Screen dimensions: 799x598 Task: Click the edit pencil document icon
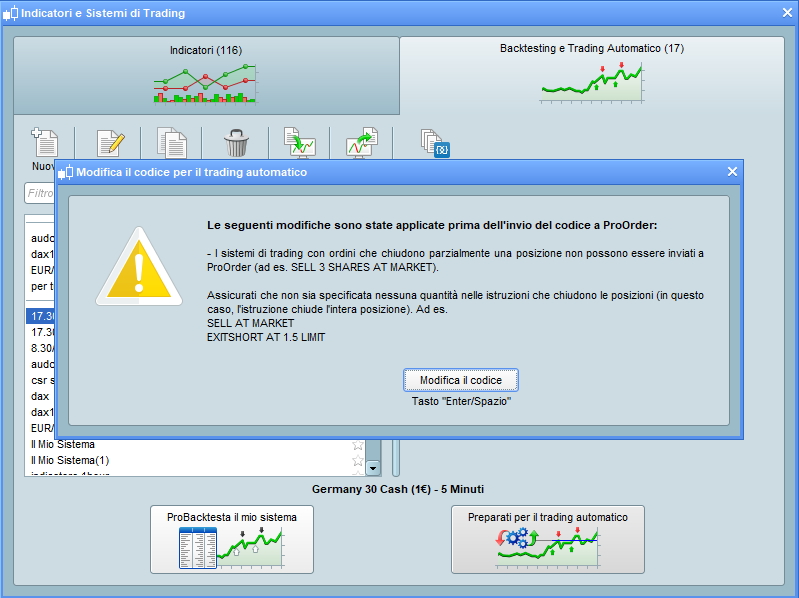pos(111,143)
